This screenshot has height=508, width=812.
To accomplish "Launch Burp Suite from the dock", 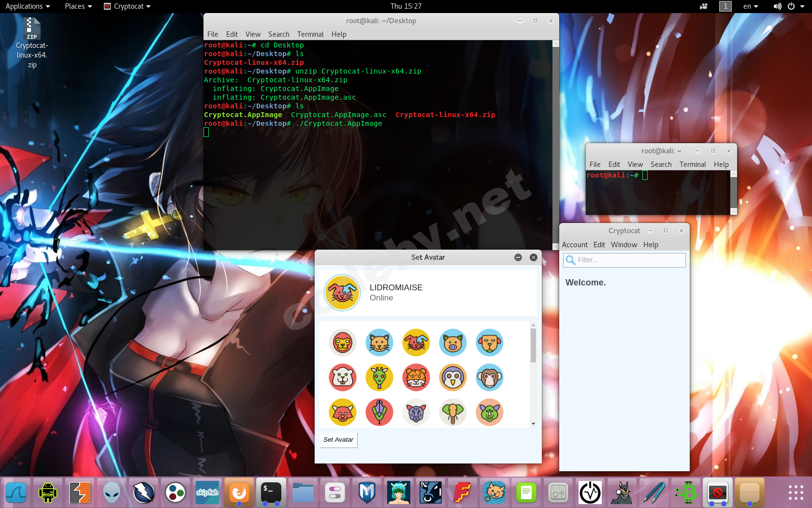I will (80, 493).
